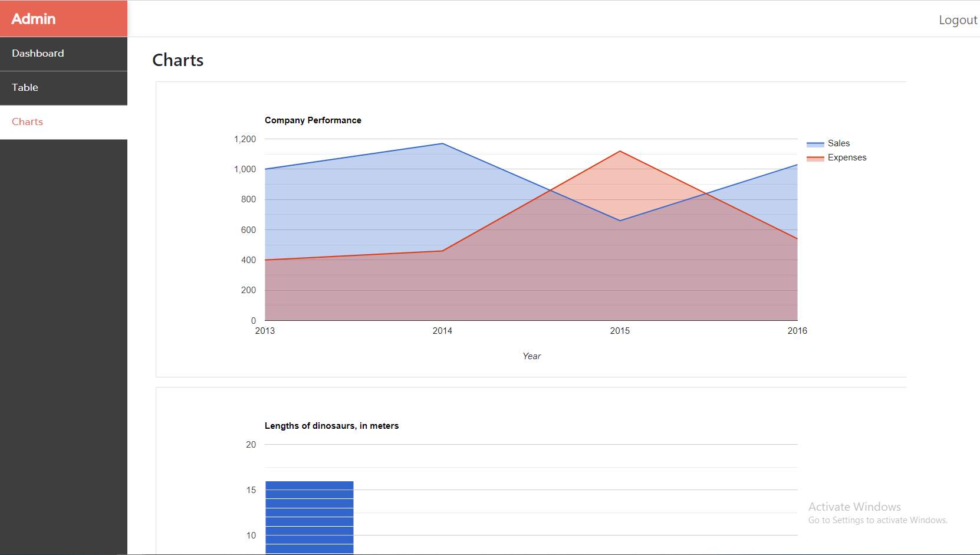
Task: Click the Year axis label
Action: [x=531, y=356]
